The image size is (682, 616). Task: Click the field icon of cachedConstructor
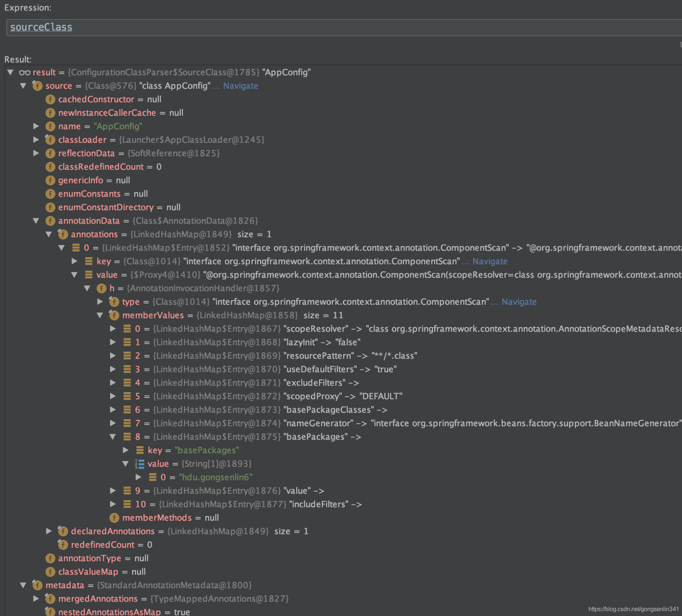[50, 99]
